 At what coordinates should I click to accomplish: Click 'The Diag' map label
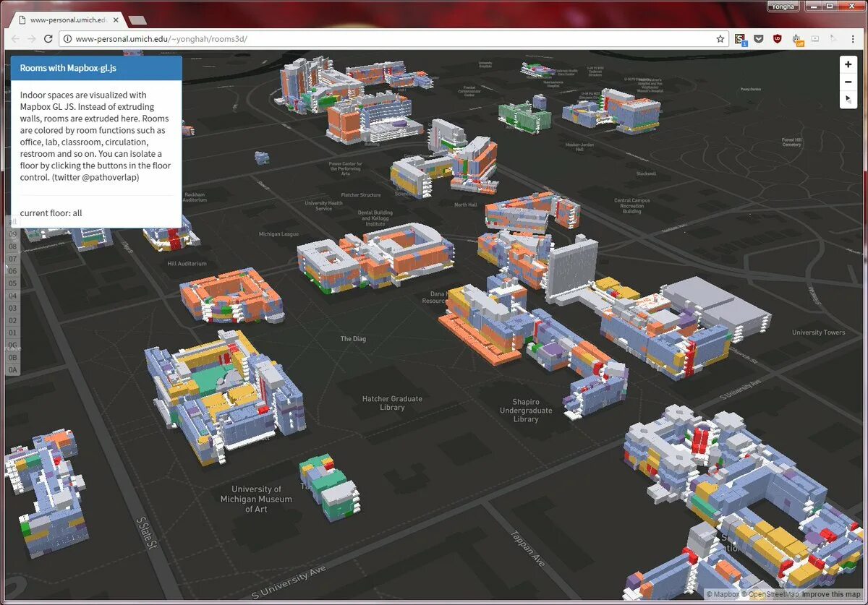pyautogui.click(x=354, y=339)
